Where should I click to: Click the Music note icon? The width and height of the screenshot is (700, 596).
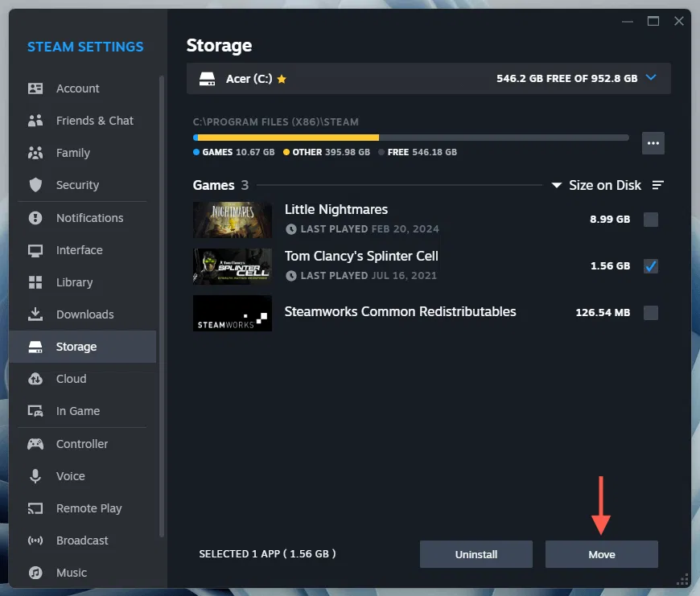click(x=35, y=573)
